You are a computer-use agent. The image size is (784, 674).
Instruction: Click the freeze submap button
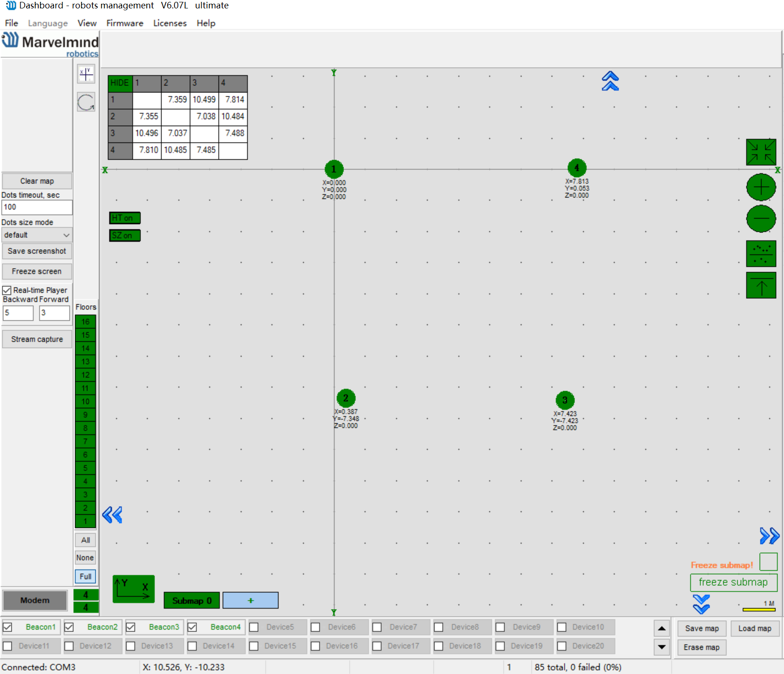733,582
